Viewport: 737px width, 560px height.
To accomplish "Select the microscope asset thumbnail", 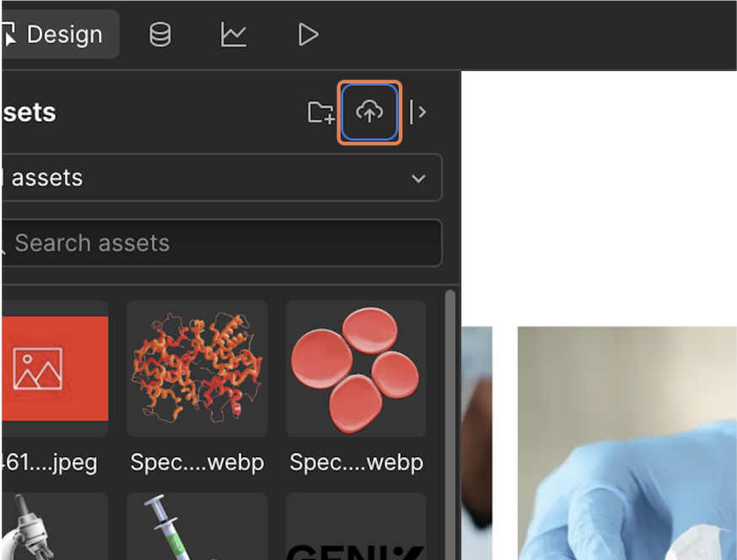I will point(55,526).
